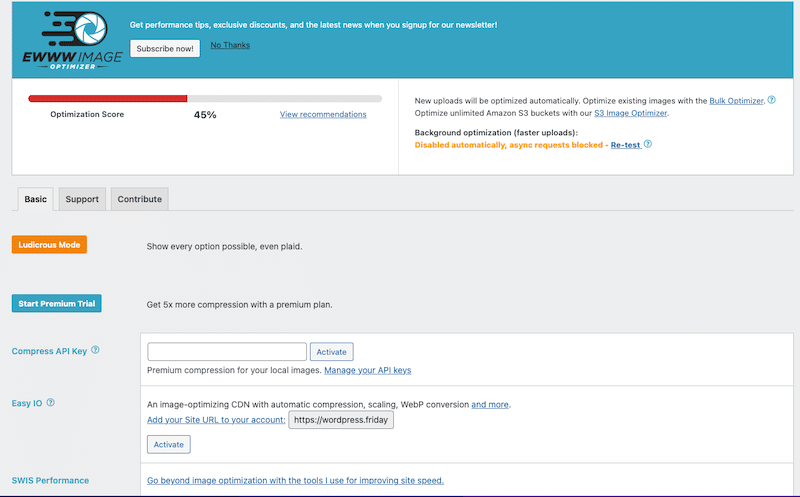Click Activate next to API key field
This screenshot has width=800, height=497.
pyautogui.click(x=332, y=352)
